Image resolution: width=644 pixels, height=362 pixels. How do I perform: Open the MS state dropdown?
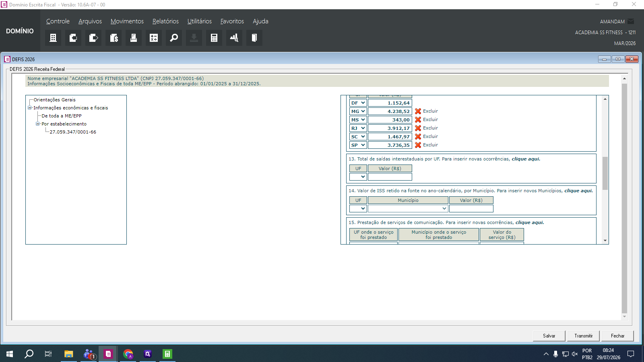pyautogui.click(x=358, y=120)
